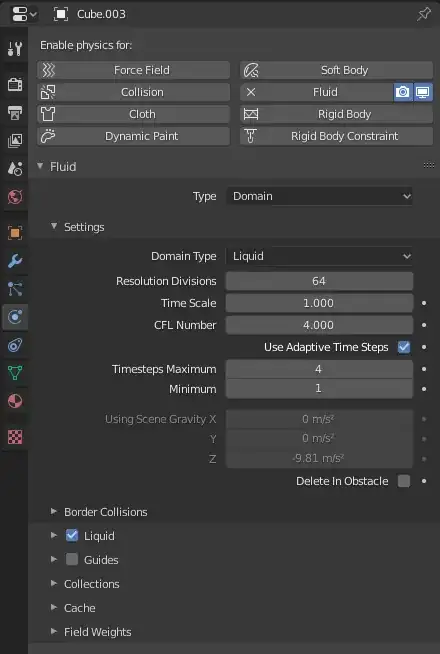Click the Timesteps Minimum field
This screenshot has width=440, height=654.
319,389
